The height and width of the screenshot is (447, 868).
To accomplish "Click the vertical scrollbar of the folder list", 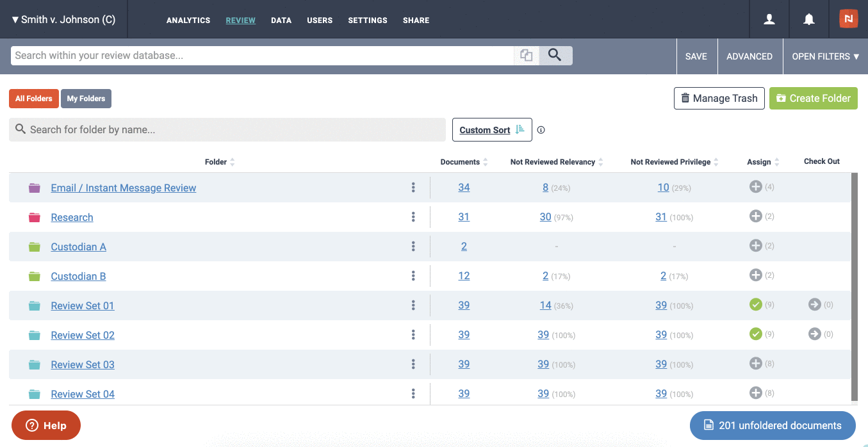I will (x=854, y=286).
